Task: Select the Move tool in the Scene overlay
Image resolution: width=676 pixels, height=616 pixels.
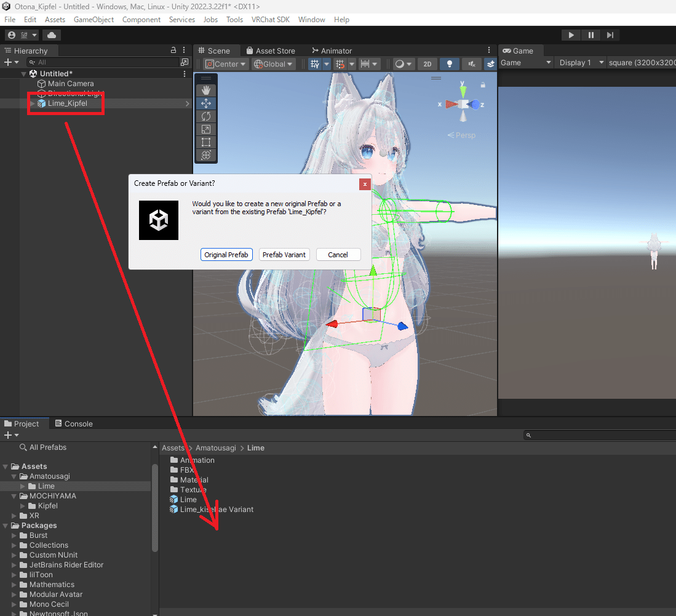Action: (206, 103)
